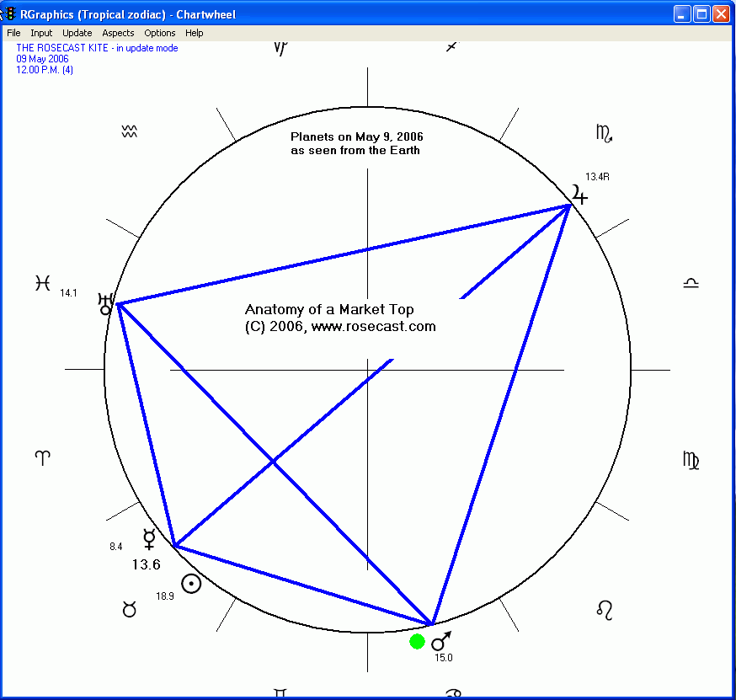Open the Aspects menu
Image resolution: width=736 pixels, height=700 pixels.
point(118,33)
